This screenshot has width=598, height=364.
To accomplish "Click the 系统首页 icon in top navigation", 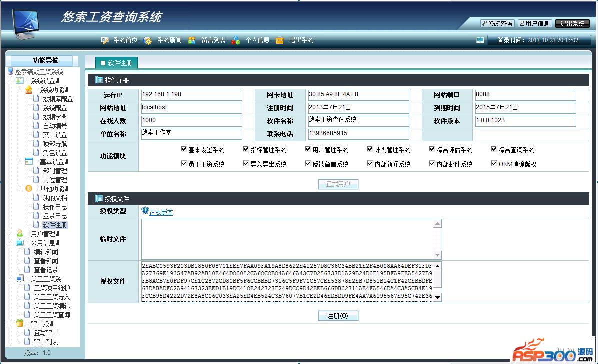I will [104, 40].
